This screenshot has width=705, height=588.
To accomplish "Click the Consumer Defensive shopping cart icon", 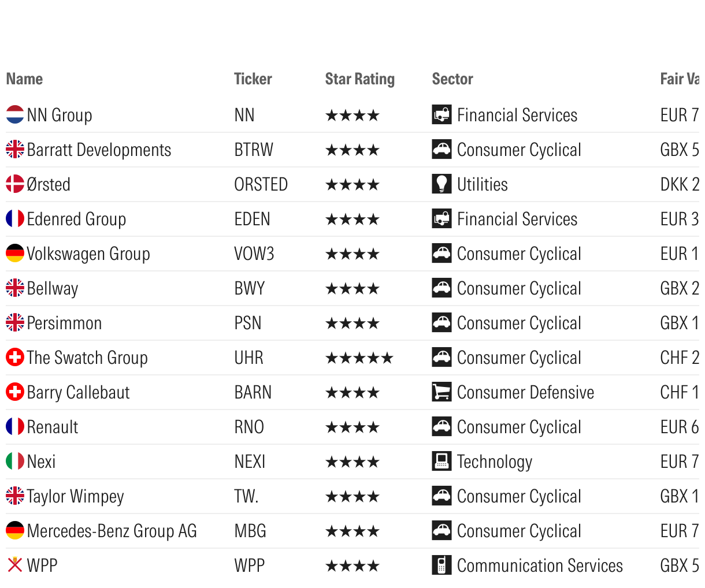I will click(x=442, y=392).
